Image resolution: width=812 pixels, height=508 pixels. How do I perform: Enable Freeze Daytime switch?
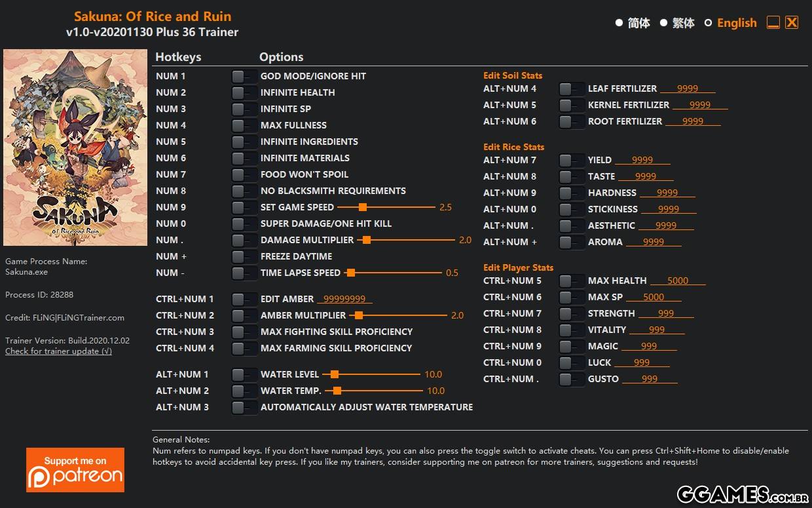[x=244, y=257]
